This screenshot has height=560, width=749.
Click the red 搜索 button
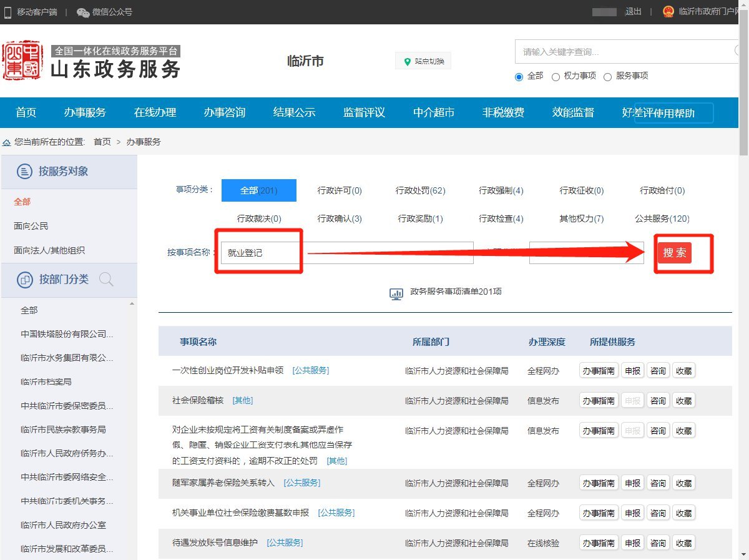674,253
